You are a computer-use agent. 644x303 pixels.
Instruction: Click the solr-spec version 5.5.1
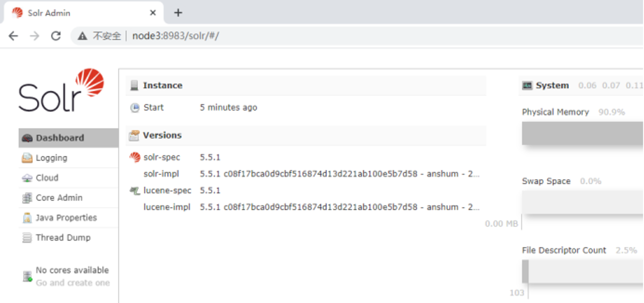point(210,157)
